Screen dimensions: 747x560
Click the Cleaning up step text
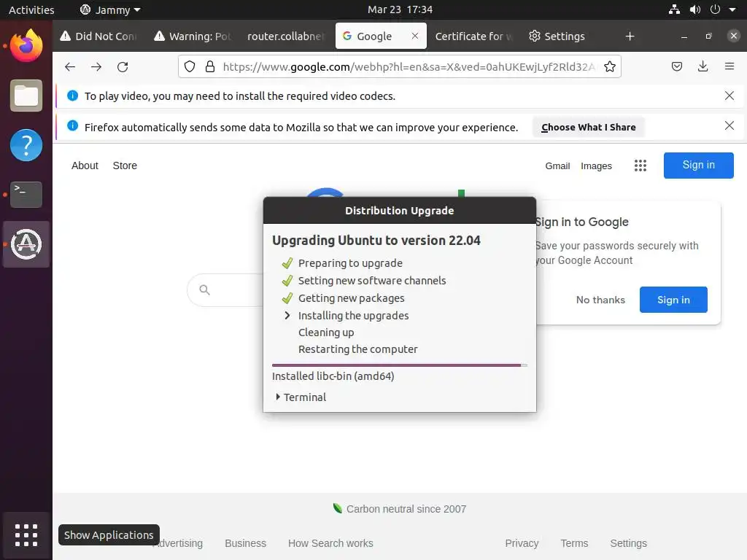(326, 332)
